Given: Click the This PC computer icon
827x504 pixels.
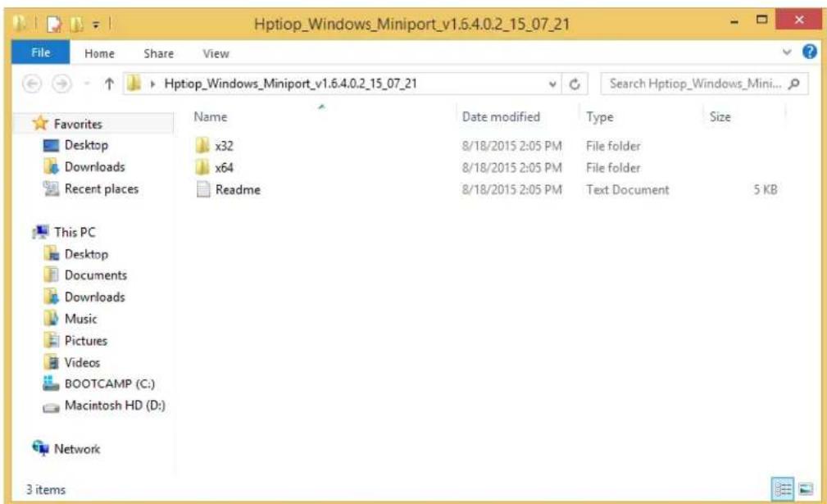Looking at the screenshot, I should (x=40, y=232).
